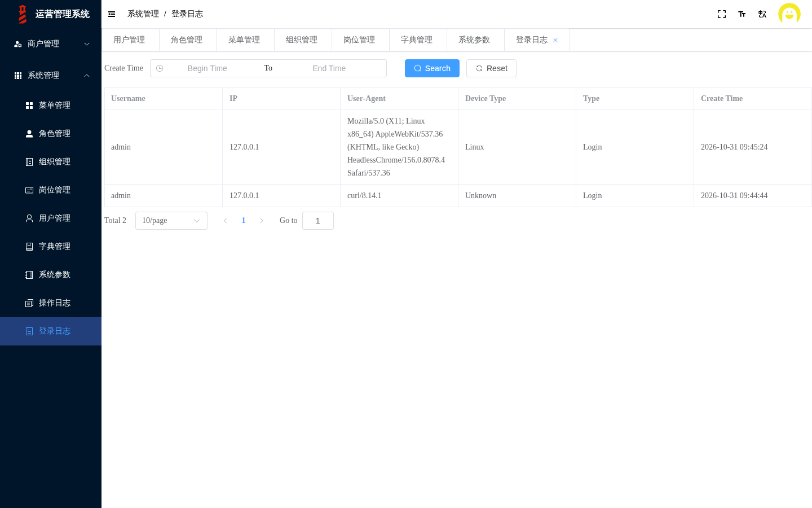This screenshot has height=508, width=812.
Task: Enter fullscreen mode via header icon
Action: (722, 14)
